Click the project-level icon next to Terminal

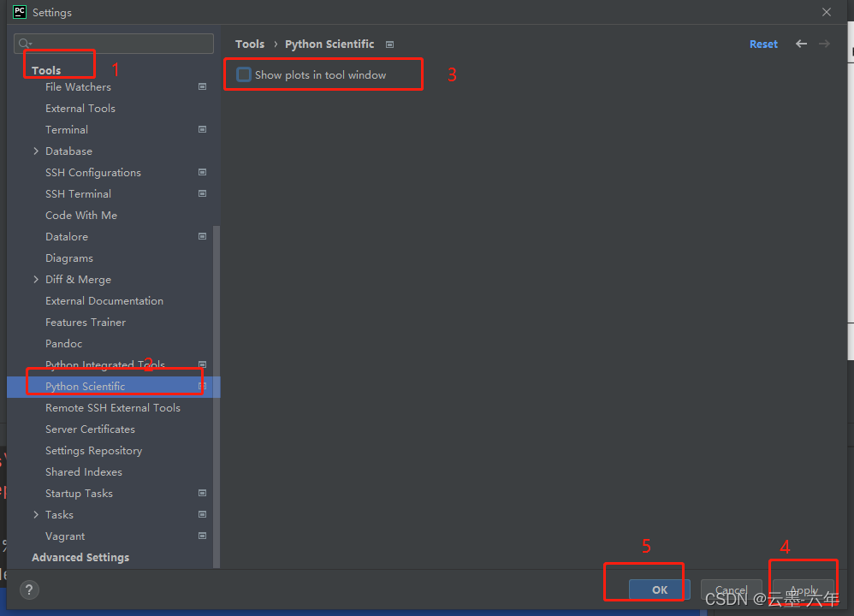pos(202,129)
